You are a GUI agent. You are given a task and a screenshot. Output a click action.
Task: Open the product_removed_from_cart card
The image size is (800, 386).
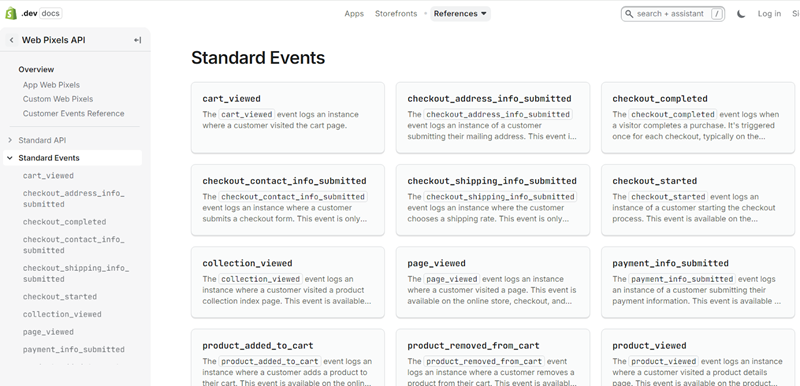pyautogui.click(x=493, y=358)
